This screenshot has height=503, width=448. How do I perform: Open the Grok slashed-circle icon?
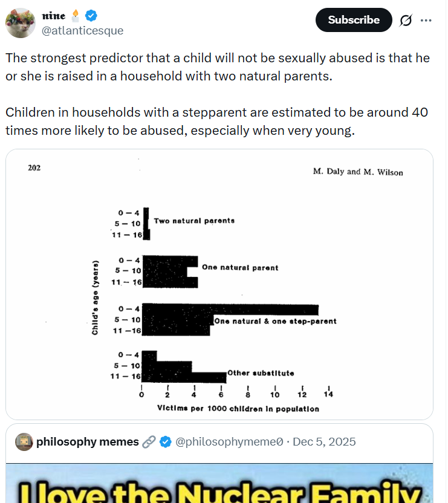406,20
